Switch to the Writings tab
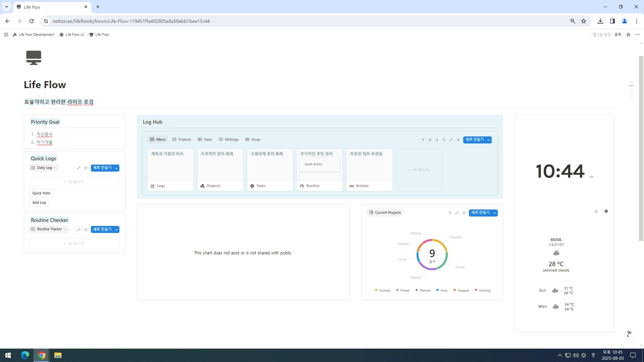 [x=229, y=139]
